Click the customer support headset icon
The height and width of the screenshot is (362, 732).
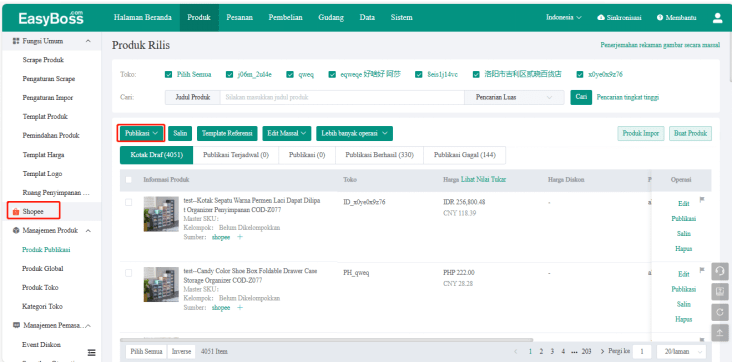719,272
